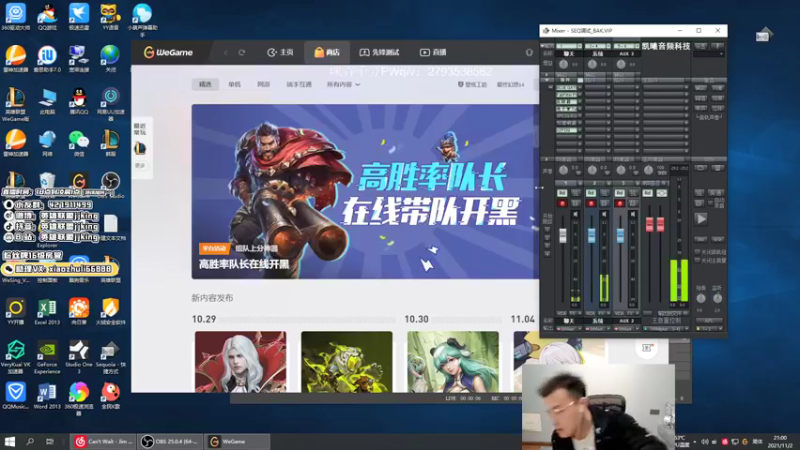
Task: Toggle the Rd button on Mixer channel 1
Action: coord(562,193)
